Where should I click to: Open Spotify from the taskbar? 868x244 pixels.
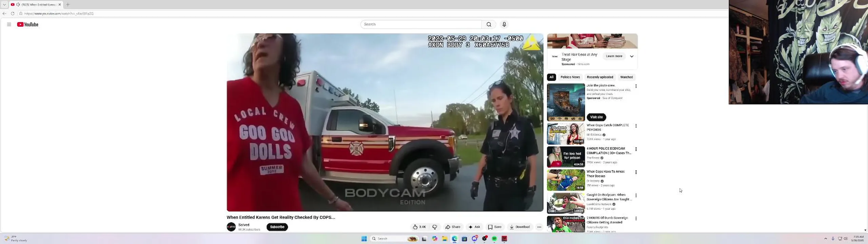[494, 239]
